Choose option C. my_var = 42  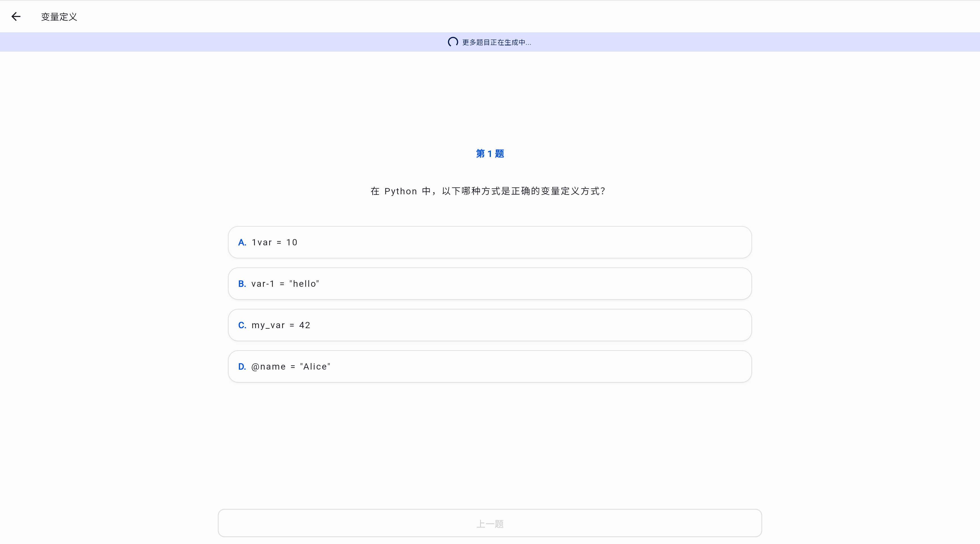pos(490,325)
